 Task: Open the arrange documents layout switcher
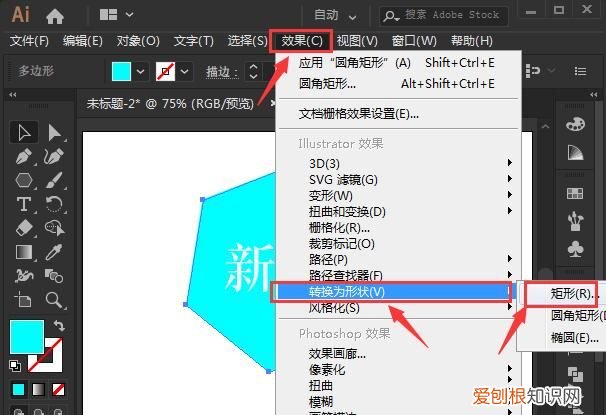pos(116,15)
